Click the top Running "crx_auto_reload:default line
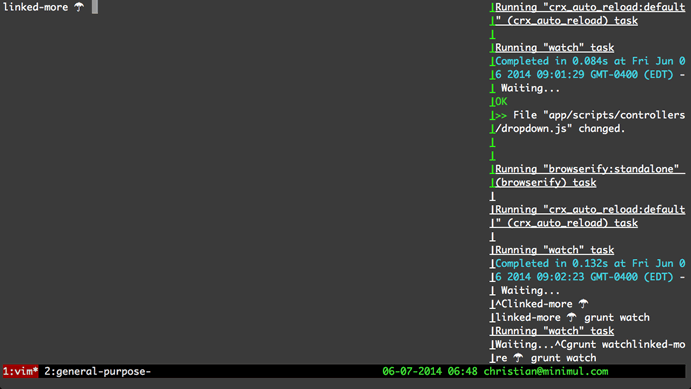This screenshot has width=691, height=389. tap(590, 7)
